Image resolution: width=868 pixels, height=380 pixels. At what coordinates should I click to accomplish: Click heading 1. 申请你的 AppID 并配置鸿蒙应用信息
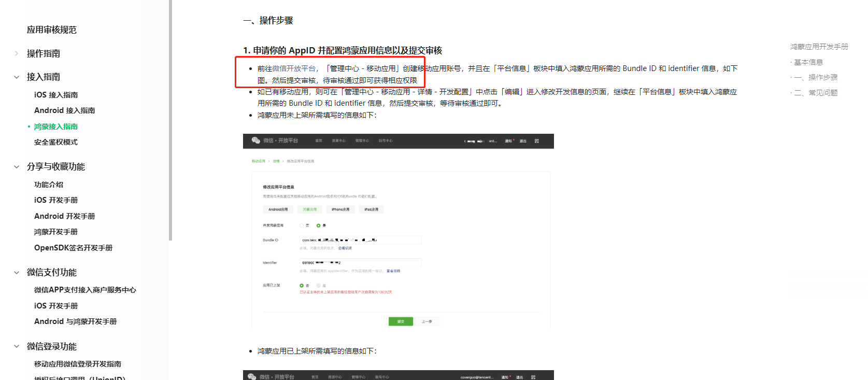[x=343, y=50]
